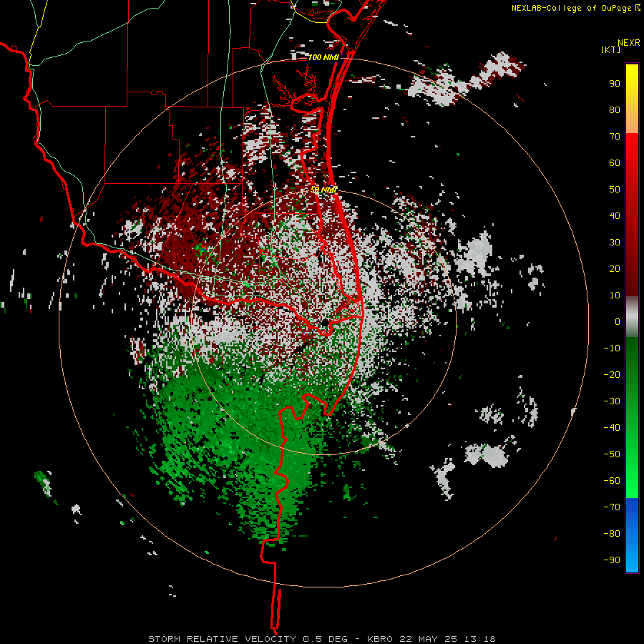This screenshot has width=644, height=644.
Task: Click the -30 value on velocity scale
Action: pyautogui.click(x=612, y=401)
